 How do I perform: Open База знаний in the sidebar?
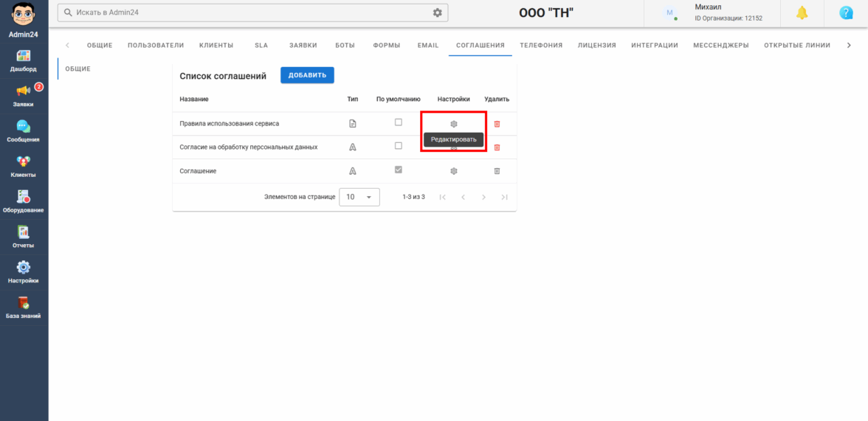(24, 307)
